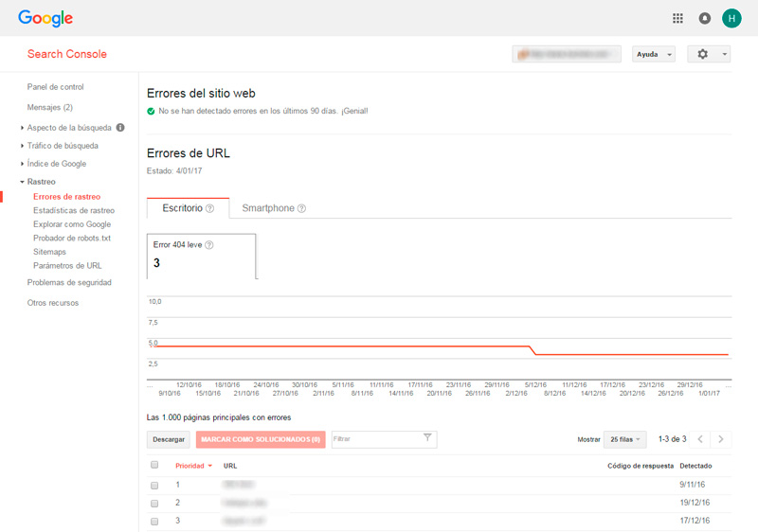Check the box for priority 3 row
Viewport: 758px width, 532px height.
point(154,521)
